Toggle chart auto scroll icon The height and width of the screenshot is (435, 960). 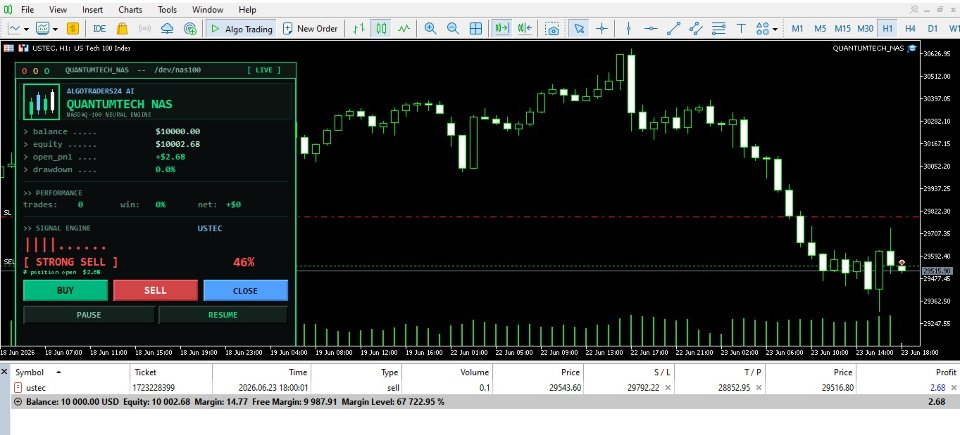tap(502, 28)
